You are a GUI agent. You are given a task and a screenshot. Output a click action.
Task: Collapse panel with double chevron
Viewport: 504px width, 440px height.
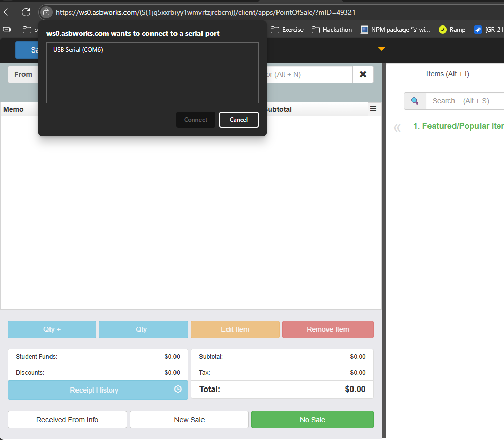pyautogui.click(x=397, y=128)
